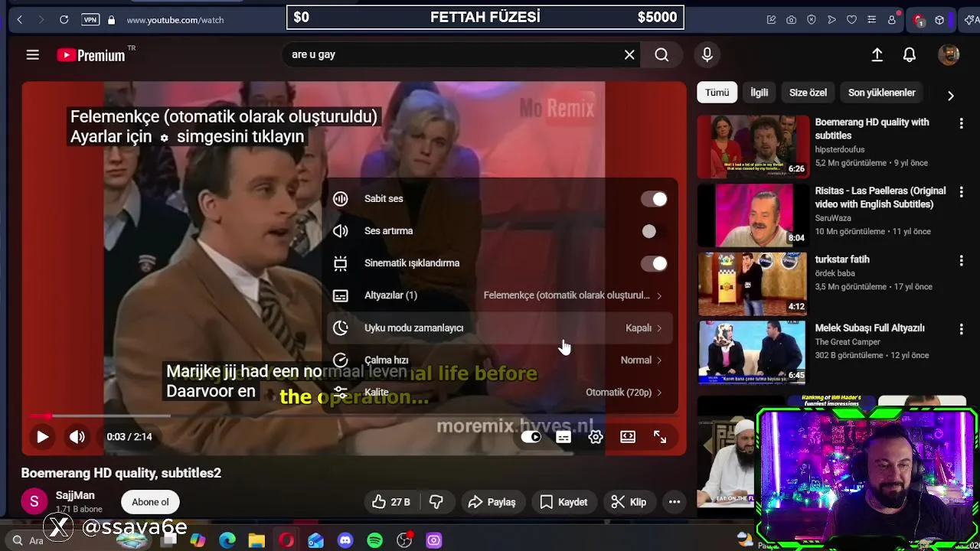Clear the search box with the X
980x551 pixels.
click(x=629, y=54)
